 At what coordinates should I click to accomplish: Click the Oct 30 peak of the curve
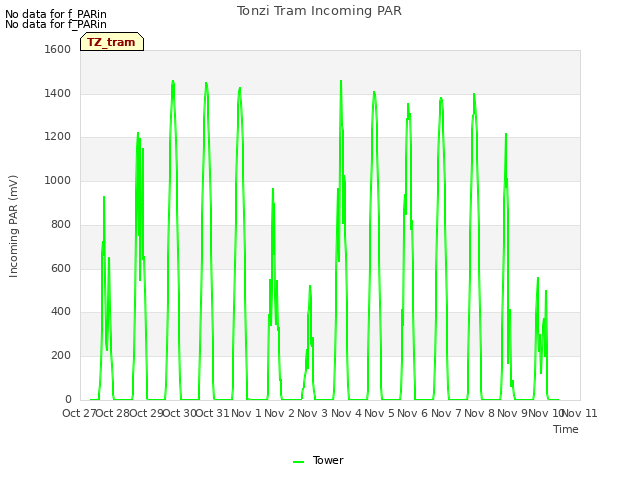coord(173,81)
